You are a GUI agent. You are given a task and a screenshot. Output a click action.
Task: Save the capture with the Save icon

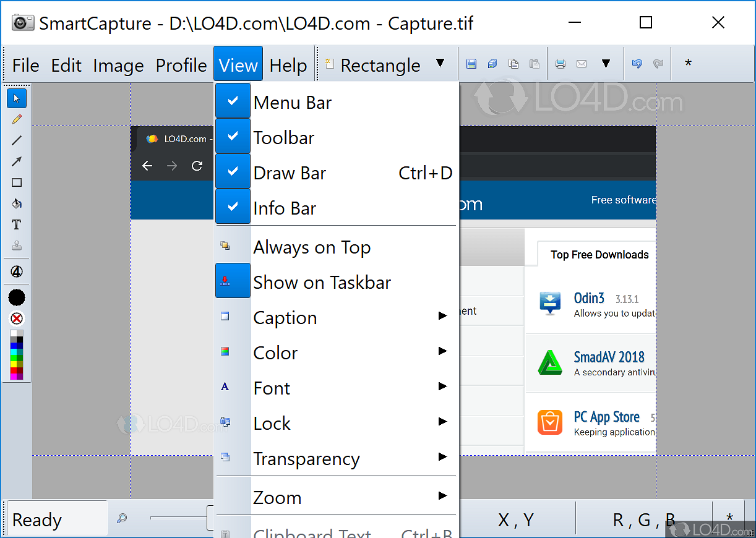(471, 63)
